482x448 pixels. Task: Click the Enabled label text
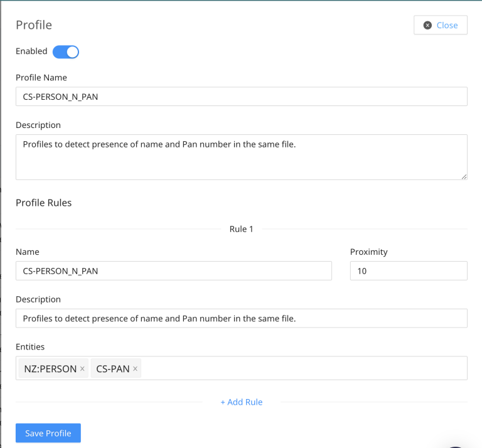(x=31, y=51)
